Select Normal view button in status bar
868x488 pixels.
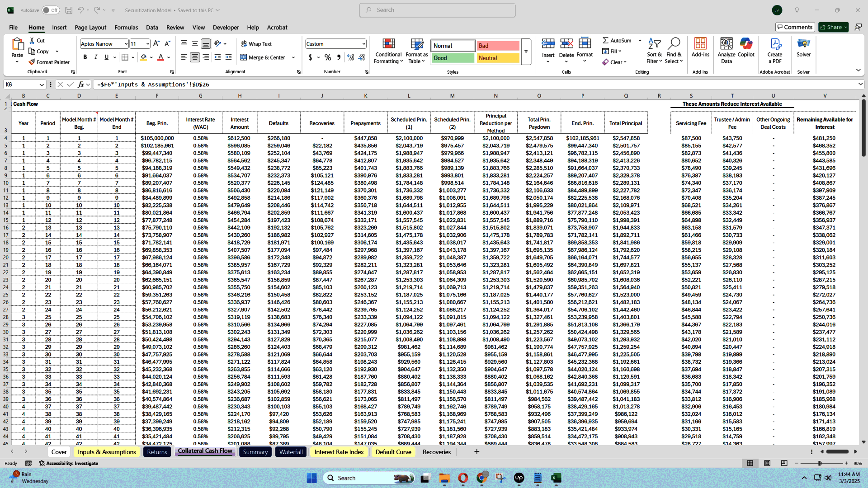pos(750,464)
